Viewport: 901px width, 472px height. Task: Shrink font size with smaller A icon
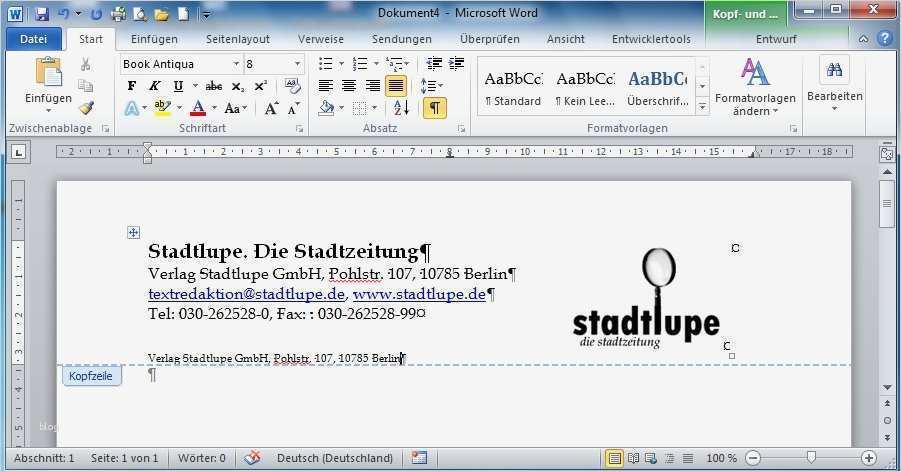[x=294, y=108]
